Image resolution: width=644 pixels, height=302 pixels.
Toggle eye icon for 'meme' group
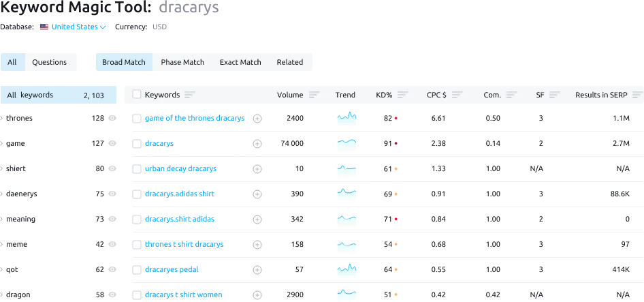tap(112, 244)
